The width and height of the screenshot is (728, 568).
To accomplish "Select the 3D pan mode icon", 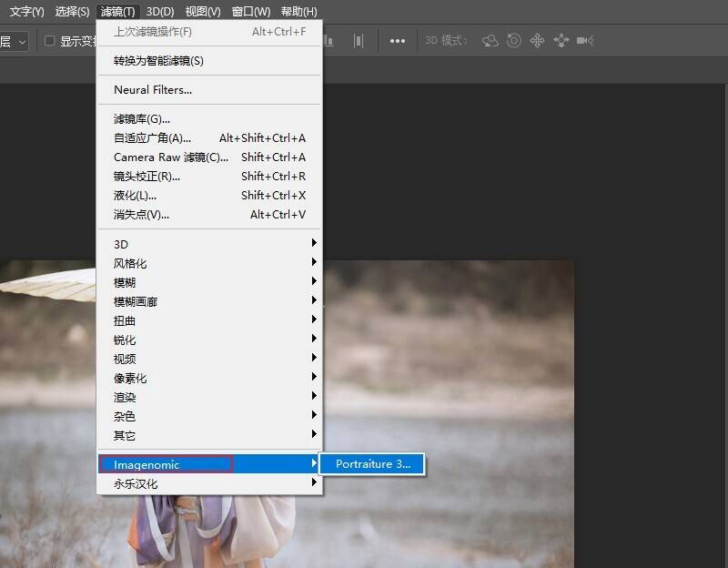I will pos(537,41).
